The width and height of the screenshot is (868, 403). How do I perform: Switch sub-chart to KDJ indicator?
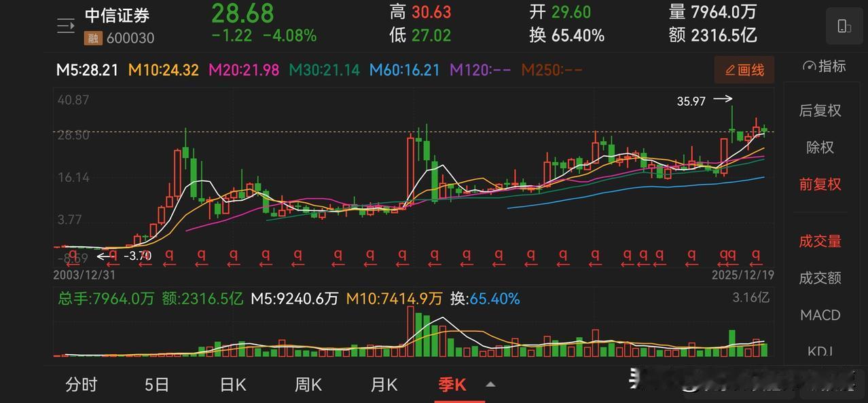(820, 351)
